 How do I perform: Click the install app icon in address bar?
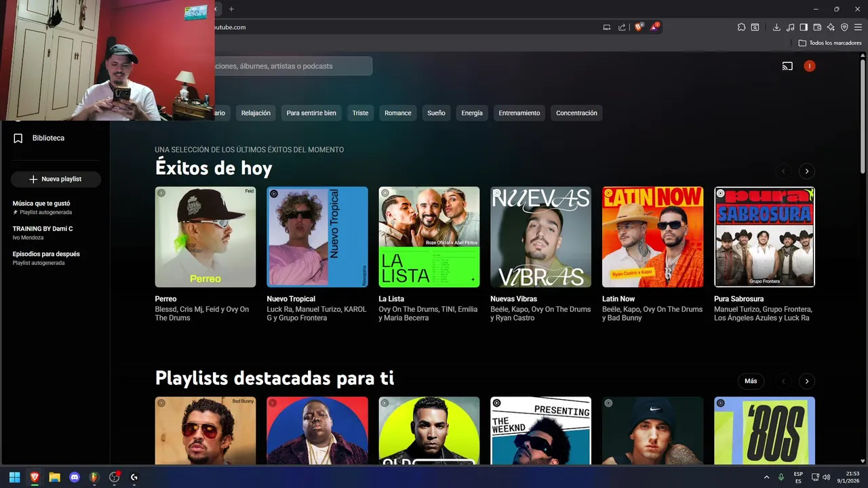[607, 27]
